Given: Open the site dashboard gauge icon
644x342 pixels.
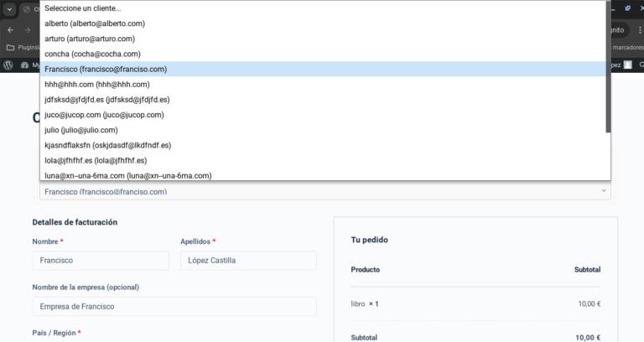Looking at the screenshot, I should tap(24, 65).
